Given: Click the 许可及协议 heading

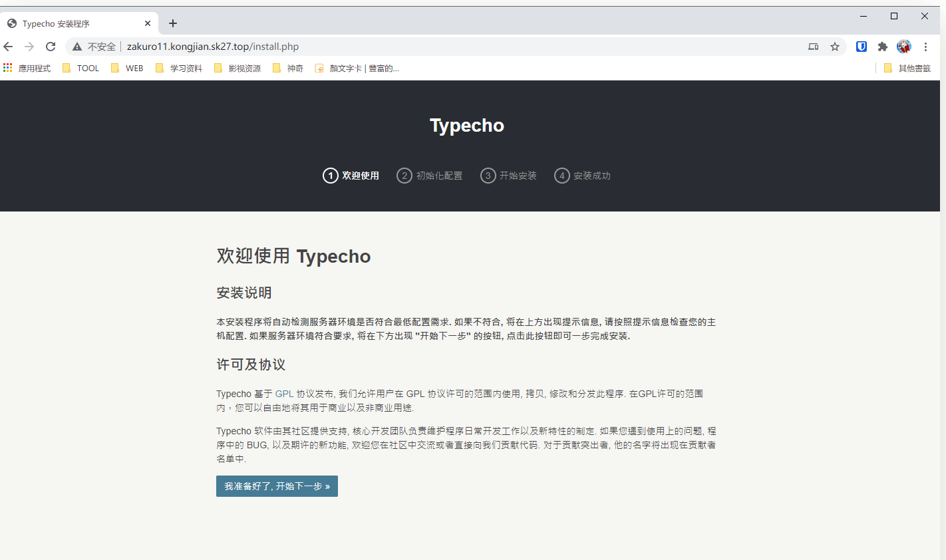Looking at the screenshot, I should (x=251, y=364).
